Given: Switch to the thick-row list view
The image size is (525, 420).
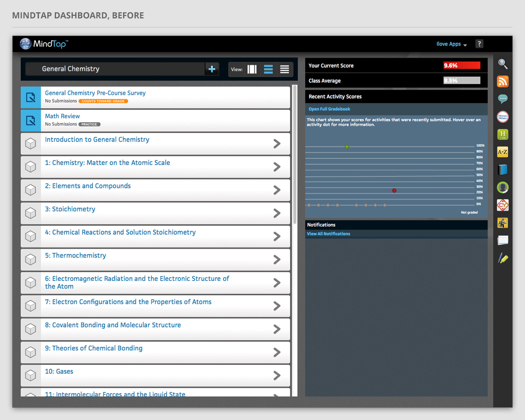Looking at the screenshot, I should 268,69.
